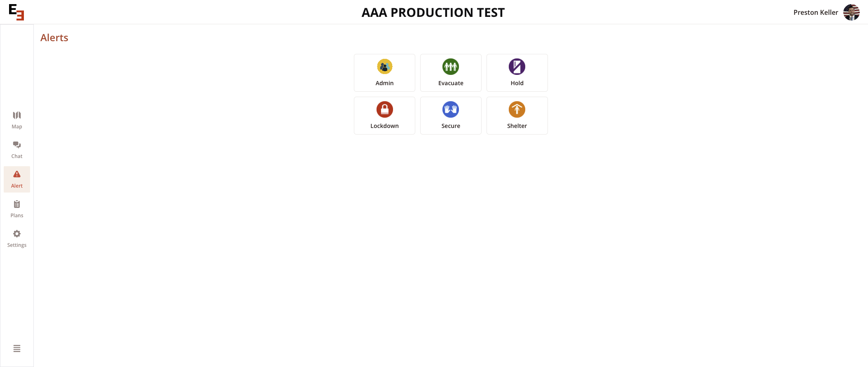868x367 pixels.
Task: Activate the red Lockdown padlock icon
Action: [x=384, y=109]
